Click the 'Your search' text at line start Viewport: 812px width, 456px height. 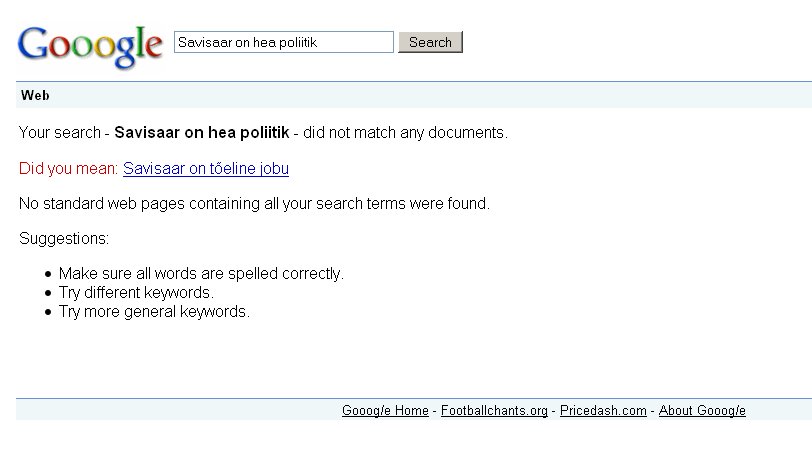59,132
